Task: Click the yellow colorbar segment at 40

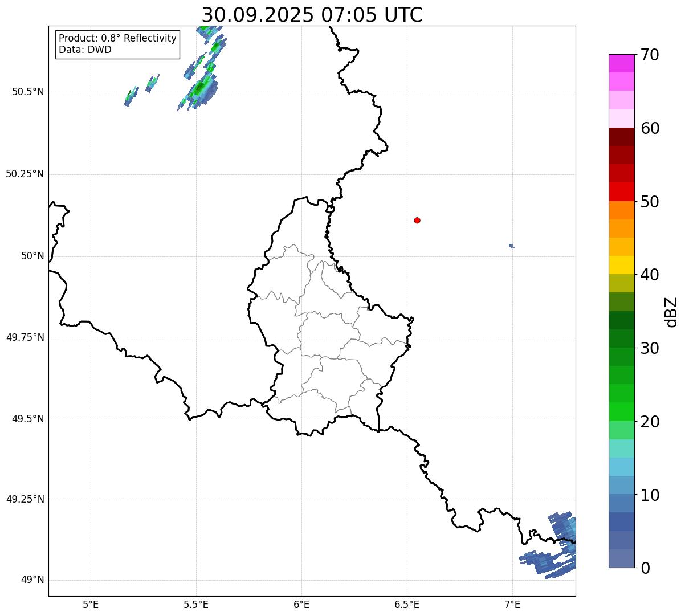Action: click(x=621, y=265)
